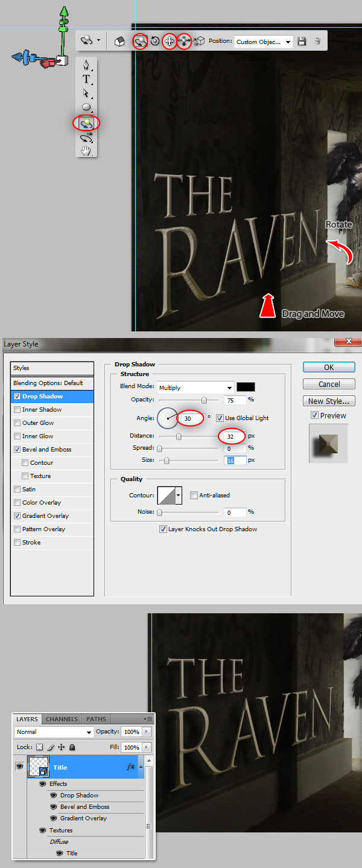Collapse the Title layer effects arrow
Screen dimensions: 362x868
click(141, 767)
